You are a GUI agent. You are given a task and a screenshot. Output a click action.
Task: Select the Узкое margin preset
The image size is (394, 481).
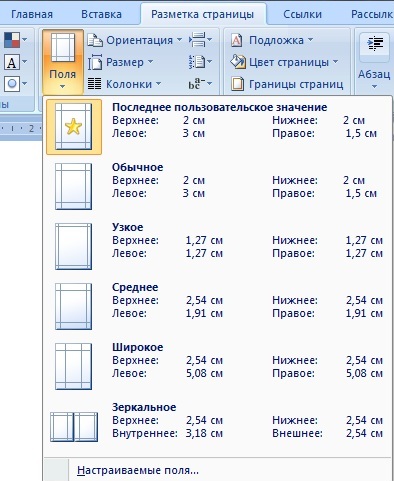pyautogui.click(x=218, y=246)
